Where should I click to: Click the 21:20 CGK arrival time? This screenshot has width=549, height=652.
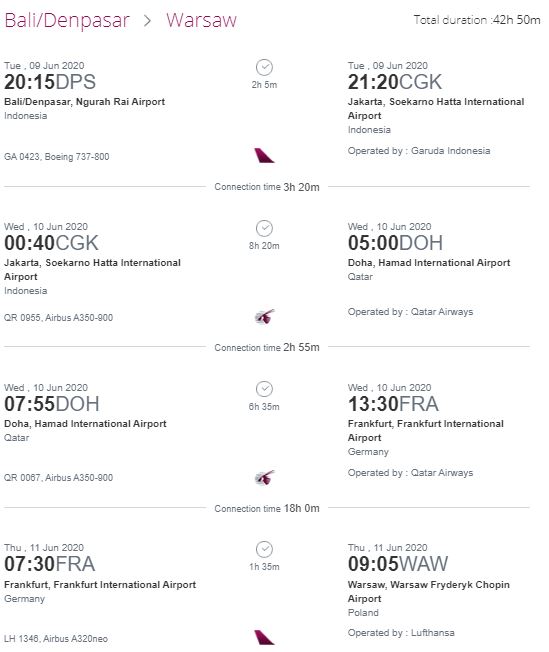coord(395,82)
